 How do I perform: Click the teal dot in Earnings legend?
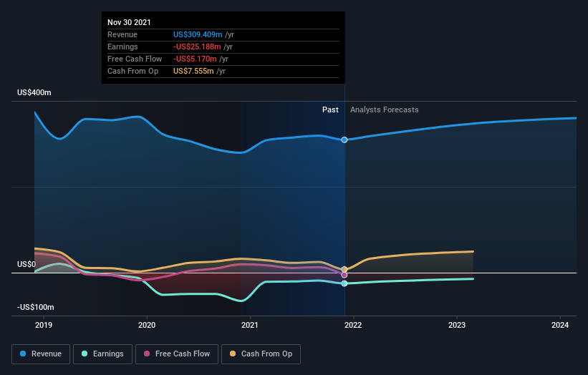click(85, 354)
